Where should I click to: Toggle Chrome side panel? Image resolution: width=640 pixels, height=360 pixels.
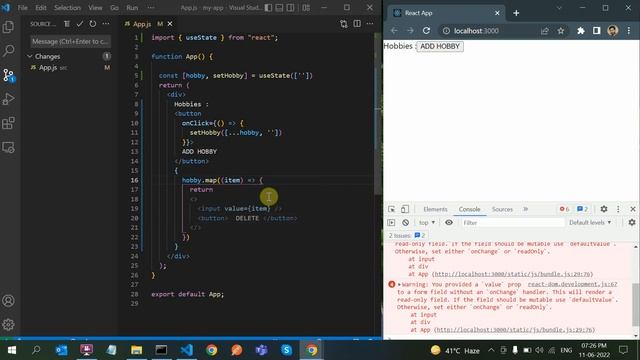(596, 31)
